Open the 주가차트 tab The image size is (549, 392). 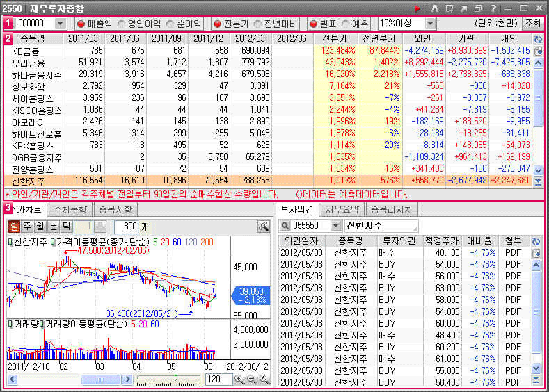(x=26, y=209)
